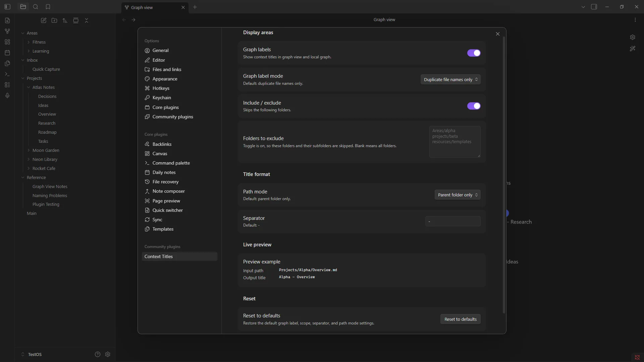The height and width of the screenshot is (362, 644).
Task: Open Daily notes plugin settings
Action: pos(179,172)
